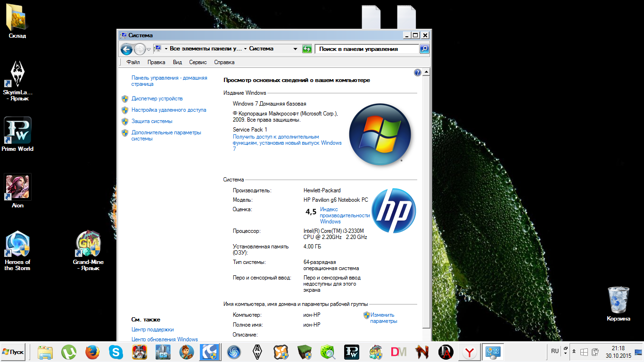Open the help question mark icon
The height and width of the screenshot is (362, 644).
(x=417, y=73)
